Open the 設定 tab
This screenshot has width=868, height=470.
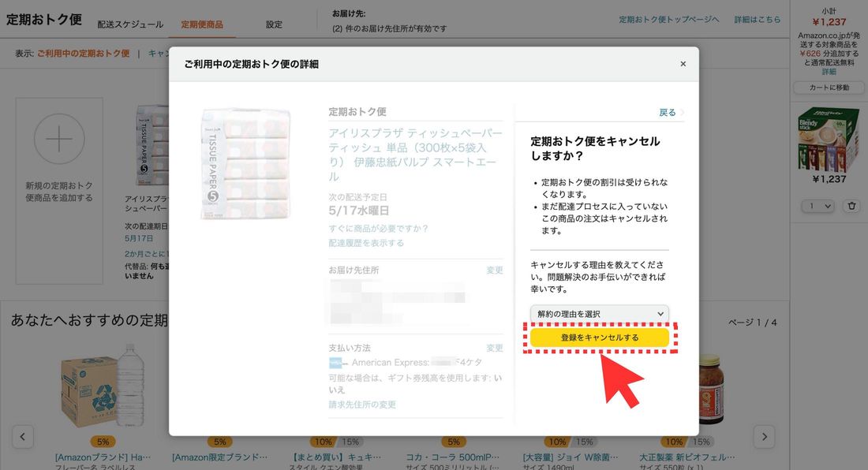point(274,24)
